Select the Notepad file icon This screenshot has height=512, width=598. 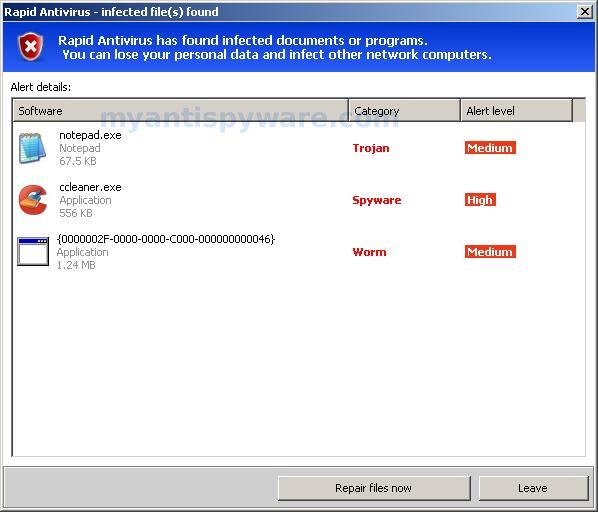tap(32, 148)
